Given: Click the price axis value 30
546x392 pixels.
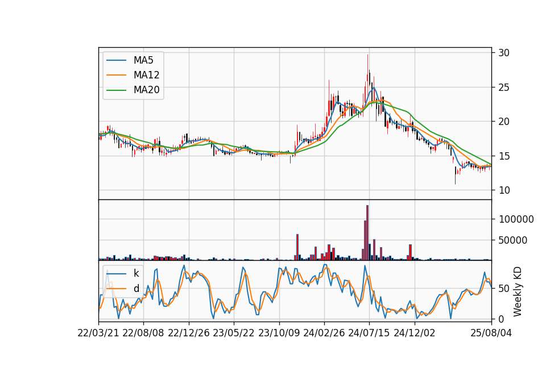Looking at the screenshot, I should pos(504,53).
